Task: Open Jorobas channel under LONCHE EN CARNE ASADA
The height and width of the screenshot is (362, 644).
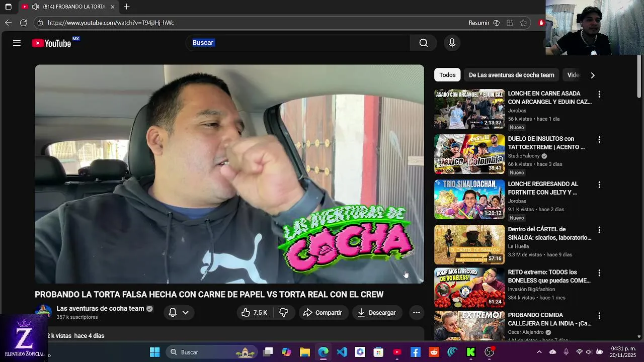Action: point(517,111)
